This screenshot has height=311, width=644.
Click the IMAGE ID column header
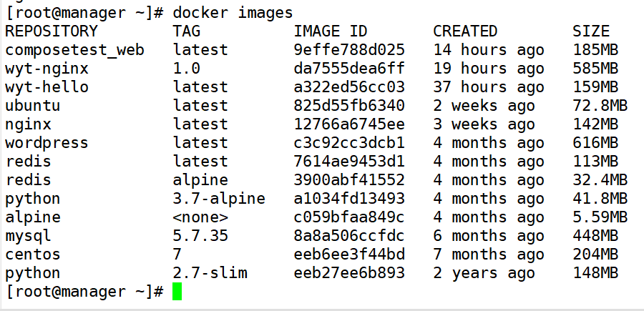coord(330,31)
